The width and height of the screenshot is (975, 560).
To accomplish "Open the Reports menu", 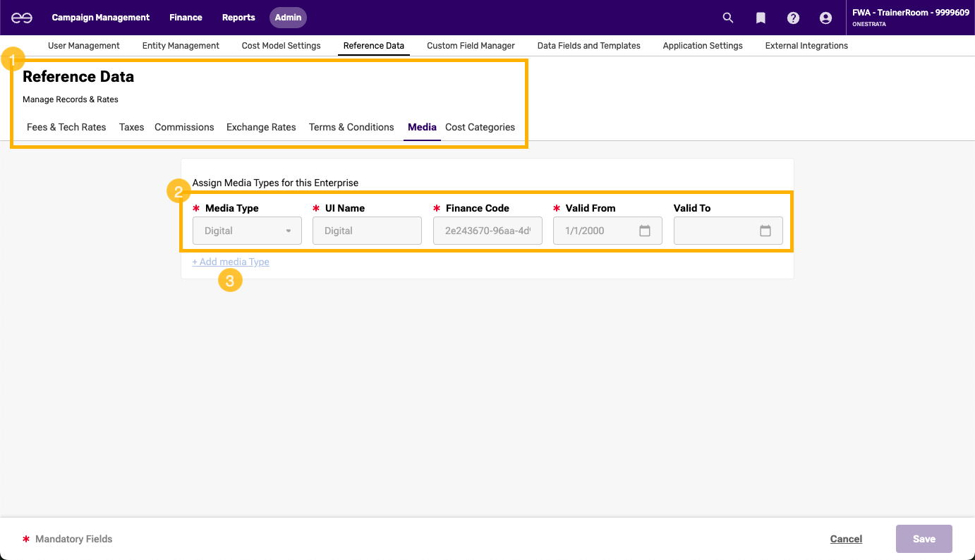I will (238, 18).
